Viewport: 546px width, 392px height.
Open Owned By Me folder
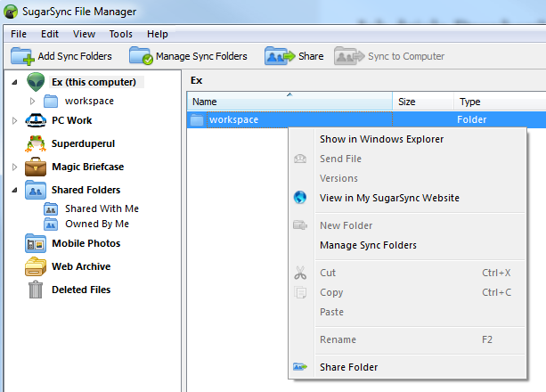point(97,224)
